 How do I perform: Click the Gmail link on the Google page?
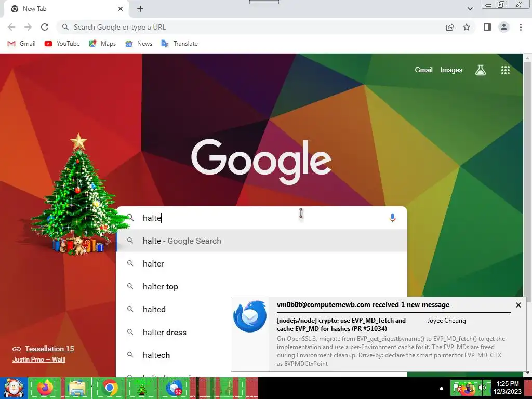(423, 70)
